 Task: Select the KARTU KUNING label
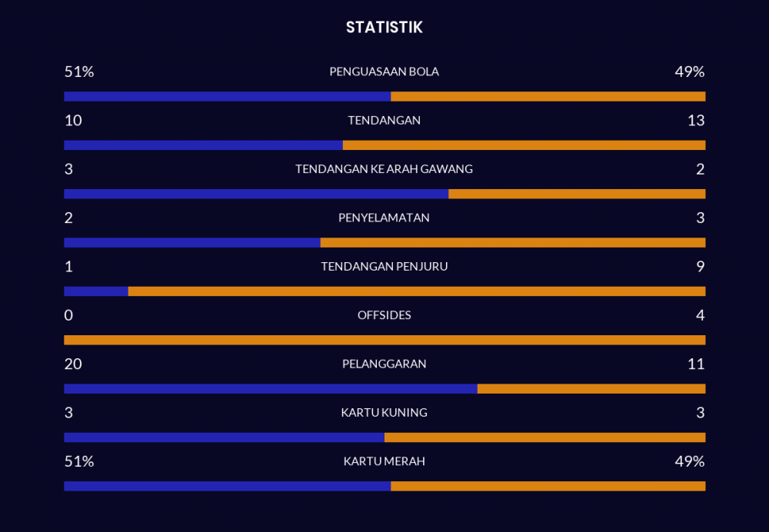pos(384,413)
